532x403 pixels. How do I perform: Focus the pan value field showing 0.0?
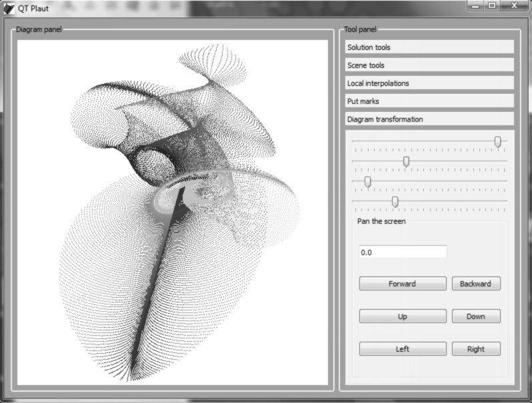(x=403, y=252)
